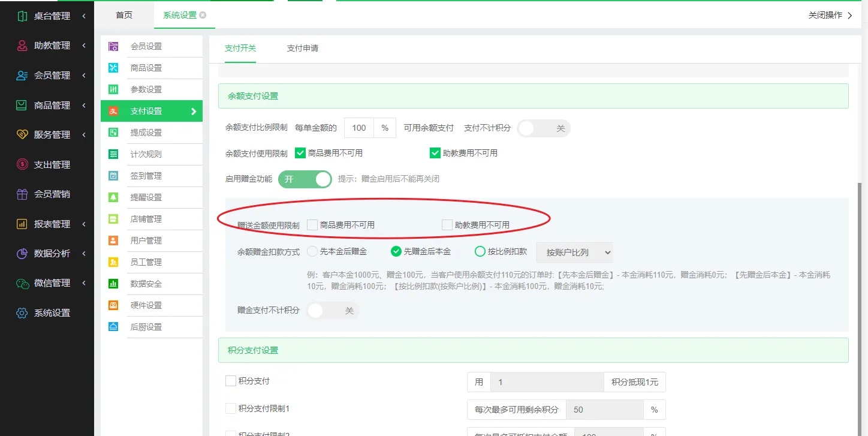
Task: Expand the 关闭操作 menu
Action: coord(830,16)
